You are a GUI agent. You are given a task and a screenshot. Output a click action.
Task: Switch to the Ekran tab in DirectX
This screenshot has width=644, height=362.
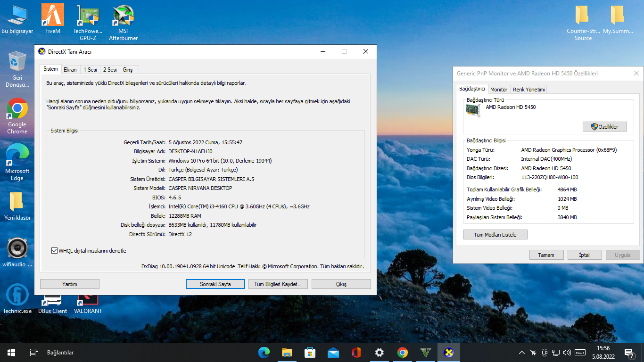[70, 70]
